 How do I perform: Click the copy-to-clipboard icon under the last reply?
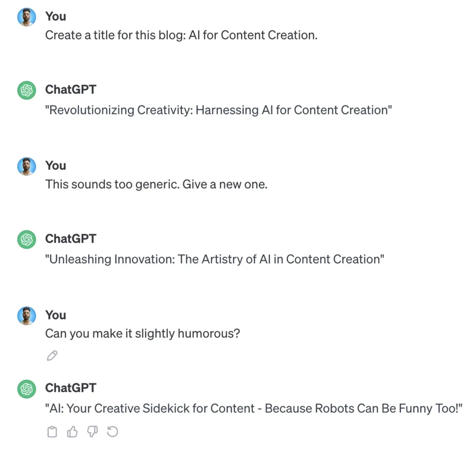(52, 432)
